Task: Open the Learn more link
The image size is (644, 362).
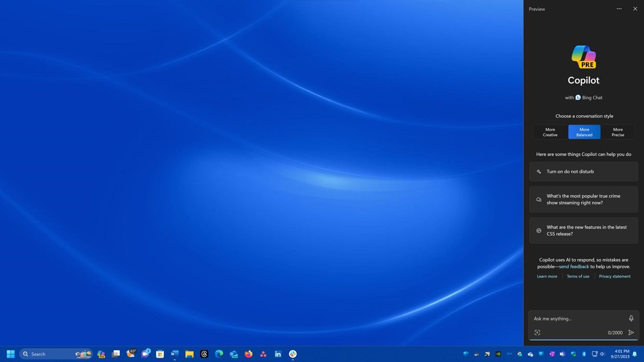Action: [x=547, y=276]
